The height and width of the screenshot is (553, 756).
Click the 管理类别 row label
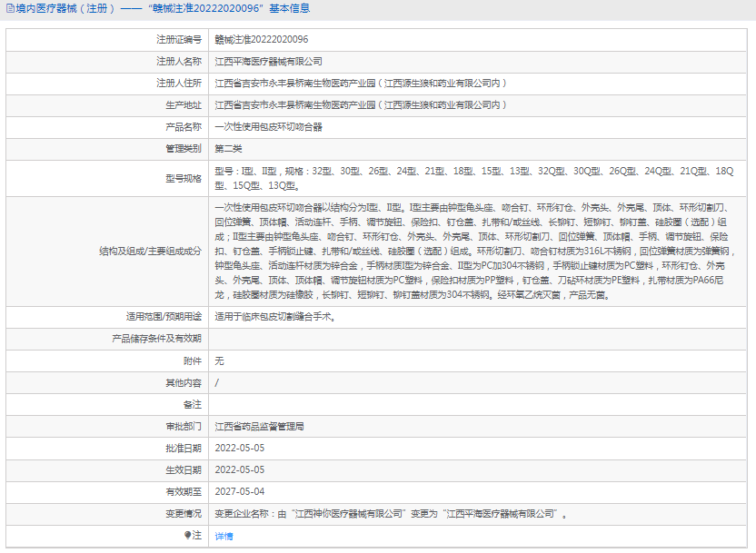point(184,148)
